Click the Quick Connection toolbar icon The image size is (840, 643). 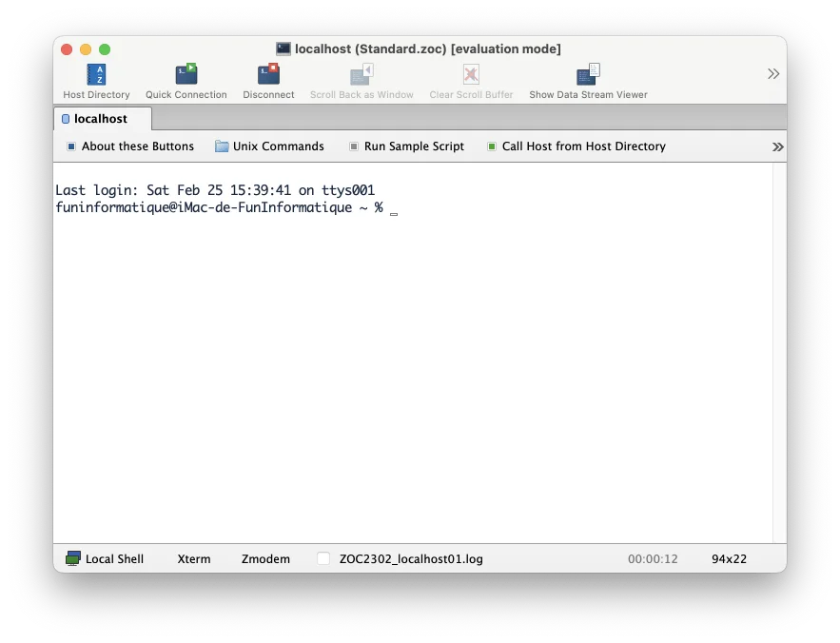tap(186, 72)
